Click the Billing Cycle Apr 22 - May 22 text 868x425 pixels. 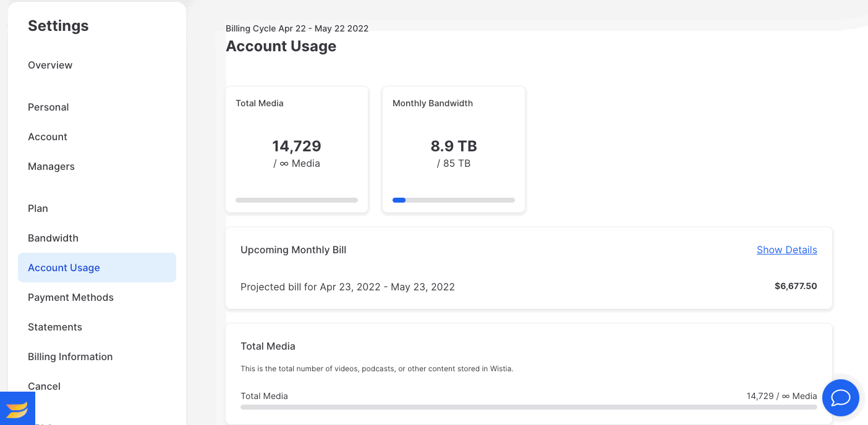(x=297, y=28)
